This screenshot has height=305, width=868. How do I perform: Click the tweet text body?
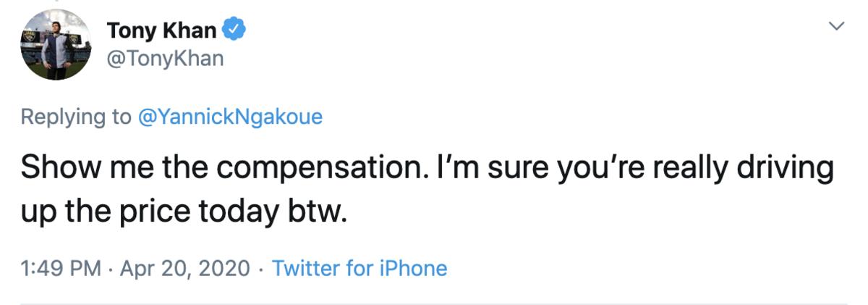coord(427,190)
